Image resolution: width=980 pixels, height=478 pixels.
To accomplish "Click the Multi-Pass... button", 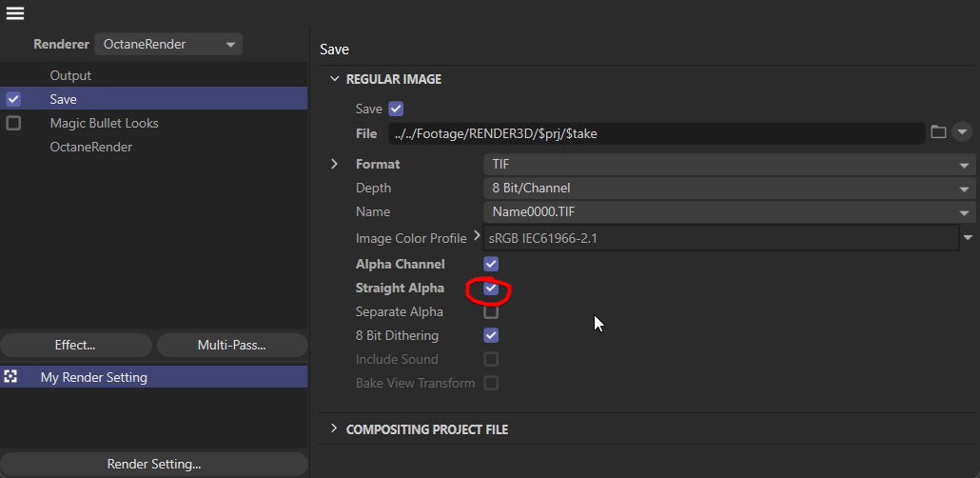I will 231,345.
